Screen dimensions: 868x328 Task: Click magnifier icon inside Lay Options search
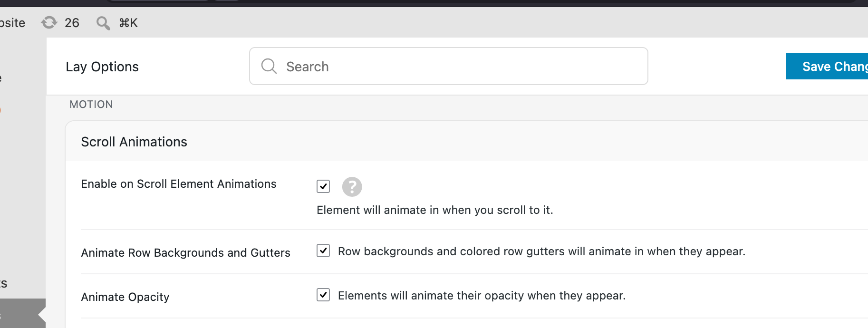point(269,66)
